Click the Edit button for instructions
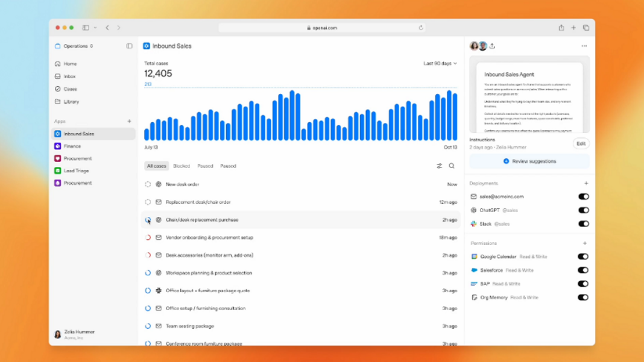 [x=581, y=143]
